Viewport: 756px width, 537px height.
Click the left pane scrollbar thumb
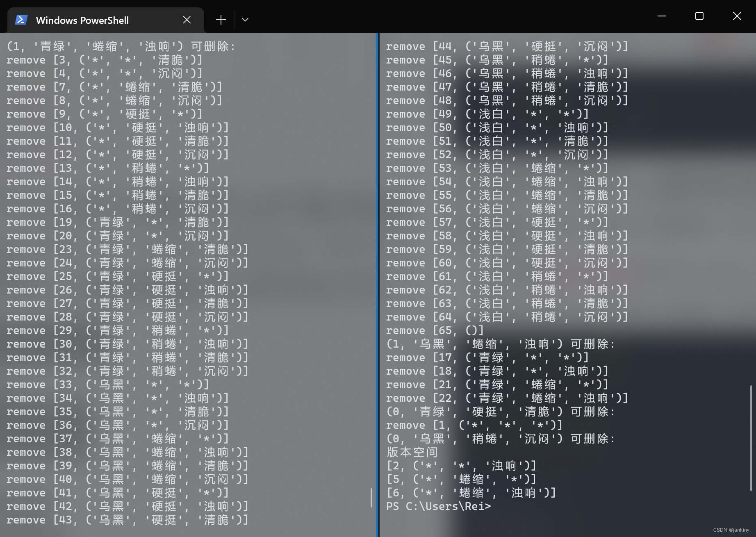(371, 497)
